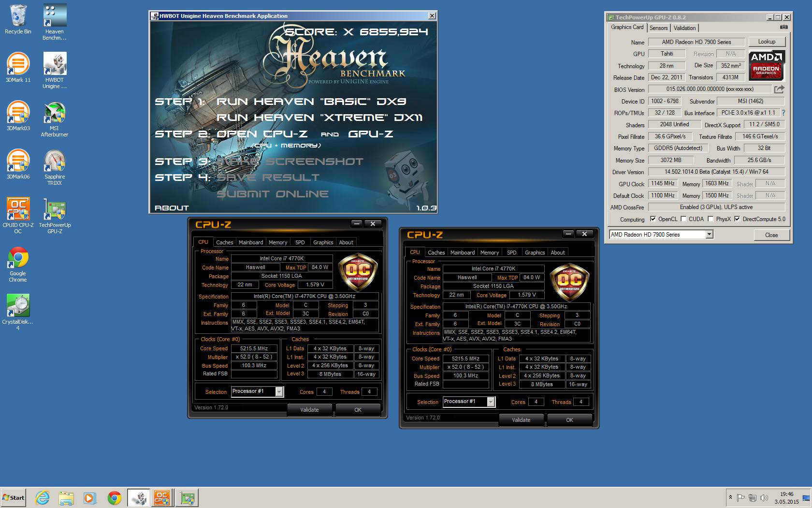This screenshot has width=812, height=508.
Task: Click Save Result step in Heaven app
Action: pos(268,178)
